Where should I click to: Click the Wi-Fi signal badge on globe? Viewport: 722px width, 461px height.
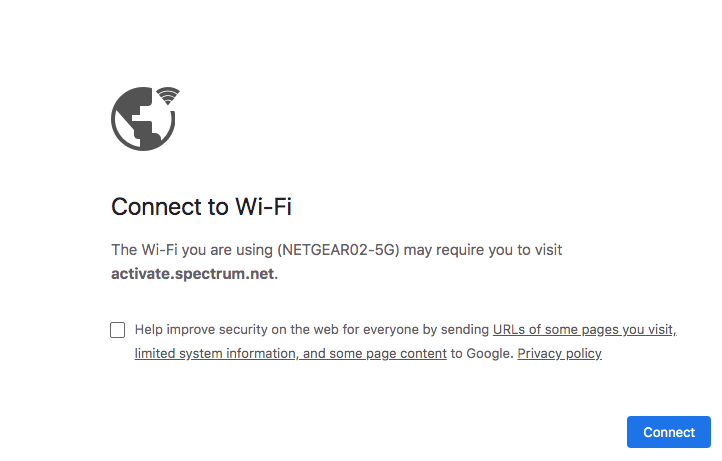tap(168, 96)
